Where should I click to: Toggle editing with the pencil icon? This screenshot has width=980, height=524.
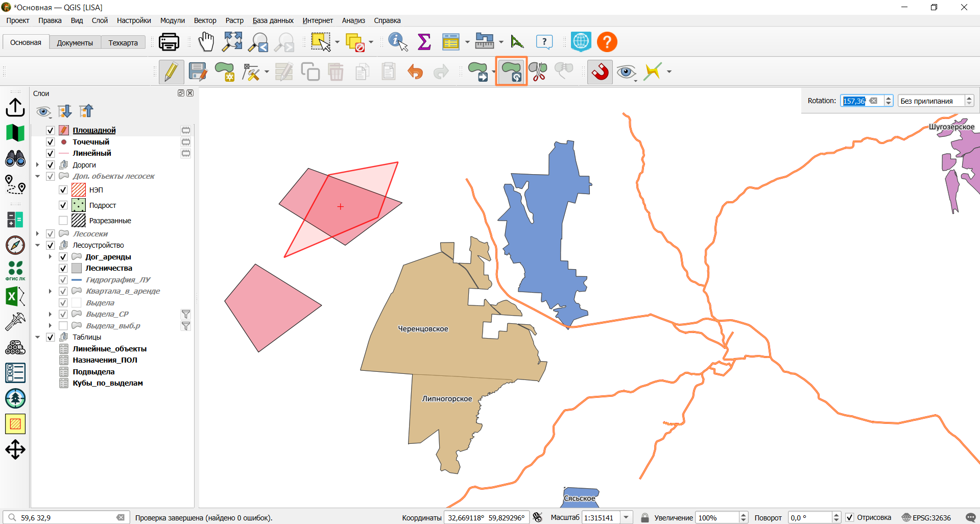coord(171,72)
